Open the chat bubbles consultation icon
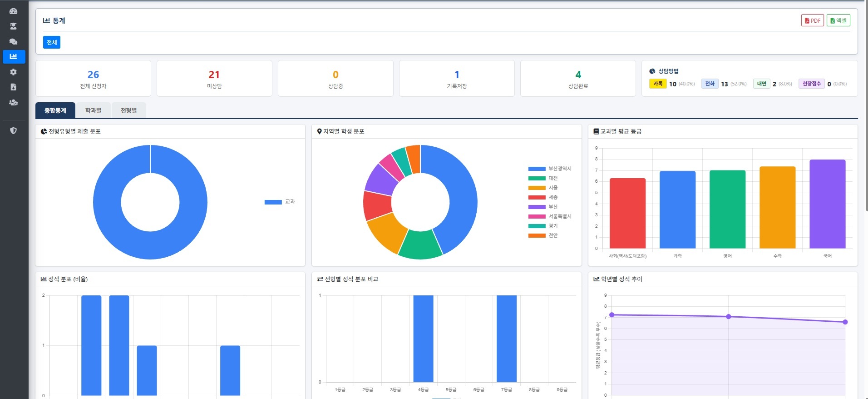The image size is (868, 399). [x=13, y=41]
